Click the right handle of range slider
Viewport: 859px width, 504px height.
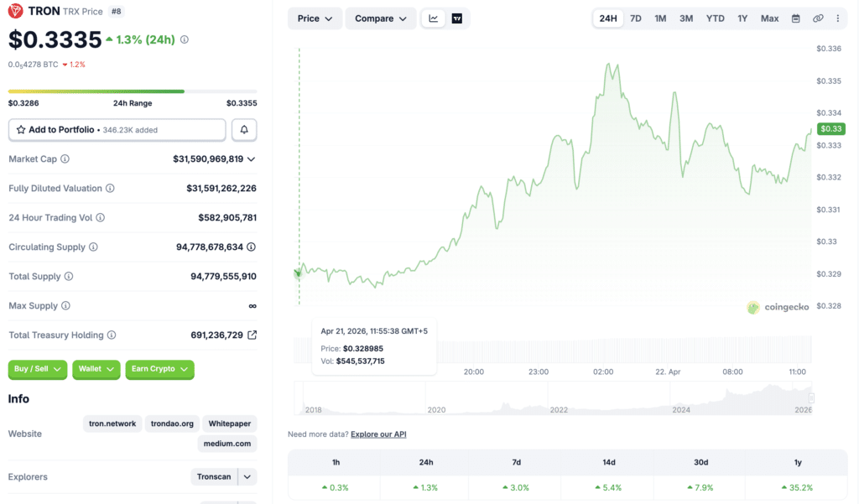coord(811,398)
